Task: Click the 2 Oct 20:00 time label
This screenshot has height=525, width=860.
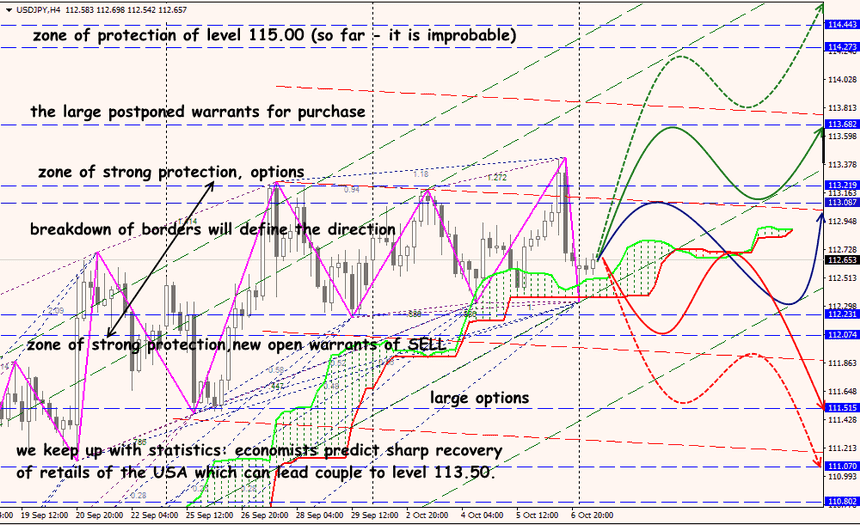Action: click(x=427, y=516)
